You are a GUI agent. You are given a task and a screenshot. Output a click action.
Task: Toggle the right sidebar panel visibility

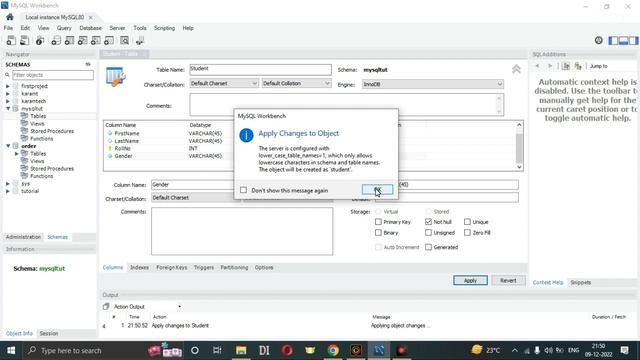633,40
